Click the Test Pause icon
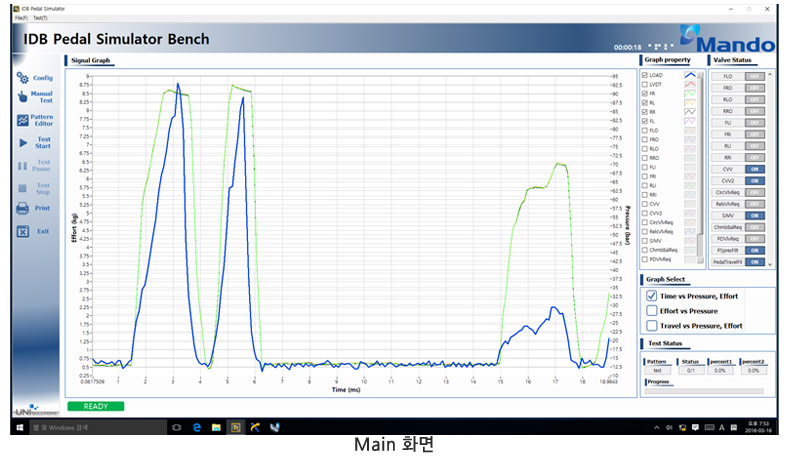 coord(23,166)
